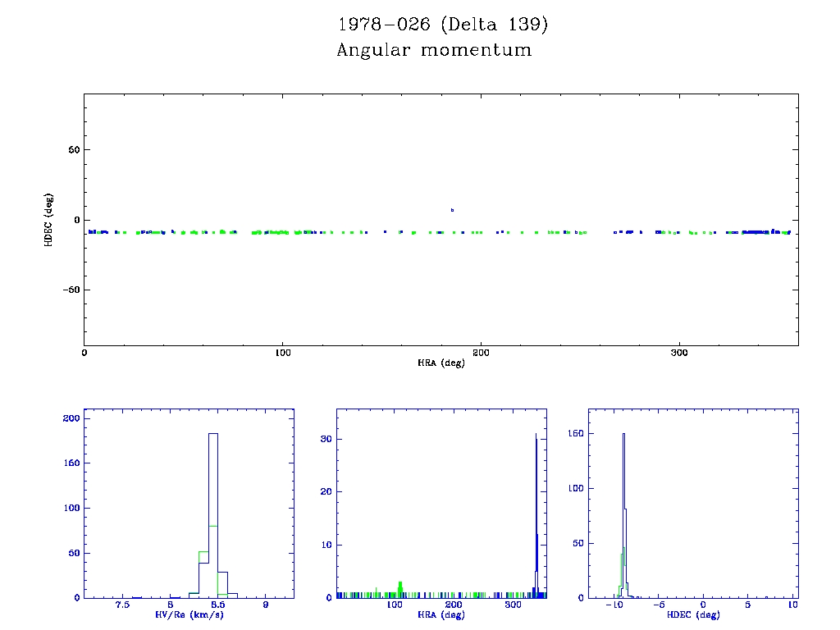The width and height of the screenshot is (840, 630).
Task: Click the HRA (deg) label under the scatter plot
Action: click(x=441, y=363)
